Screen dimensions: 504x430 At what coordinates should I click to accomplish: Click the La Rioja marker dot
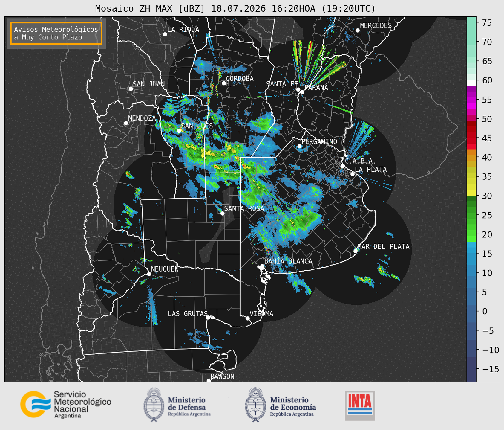click(x=165, y=34)
